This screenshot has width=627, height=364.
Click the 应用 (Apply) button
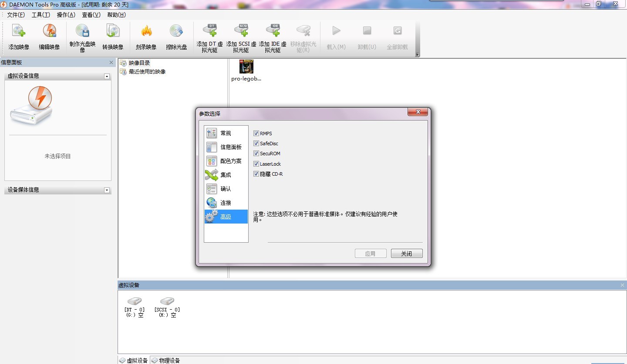[x=371, y=254]
